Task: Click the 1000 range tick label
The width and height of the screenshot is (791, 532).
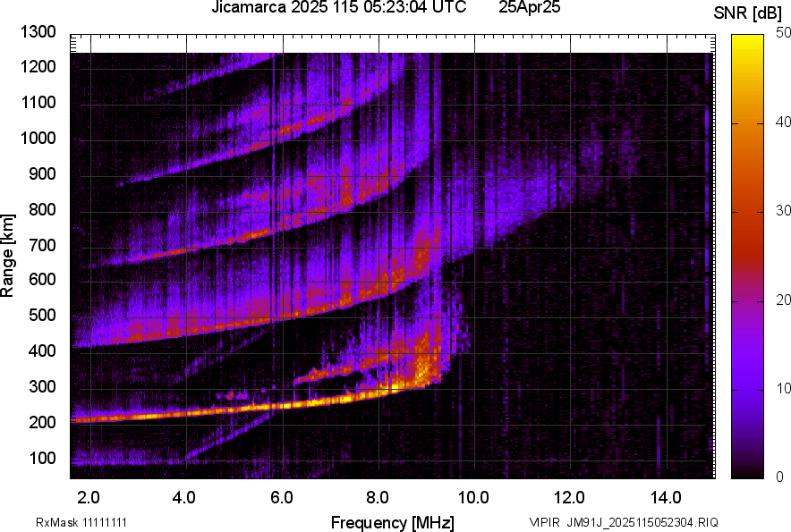Action: click(x=38, y=138)
